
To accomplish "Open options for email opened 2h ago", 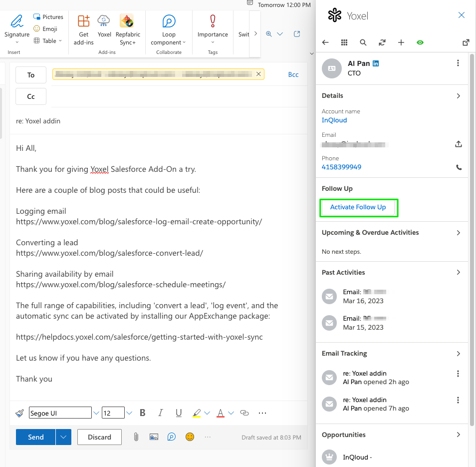I will (458, 374).
